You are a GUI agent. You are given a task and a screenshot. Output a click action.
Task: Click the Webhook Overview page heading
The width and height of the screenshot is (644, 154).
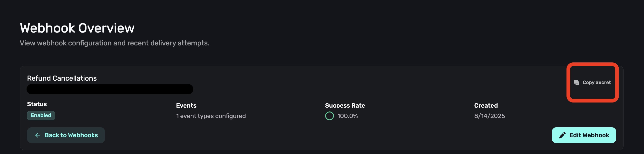[x=77, y=28]
